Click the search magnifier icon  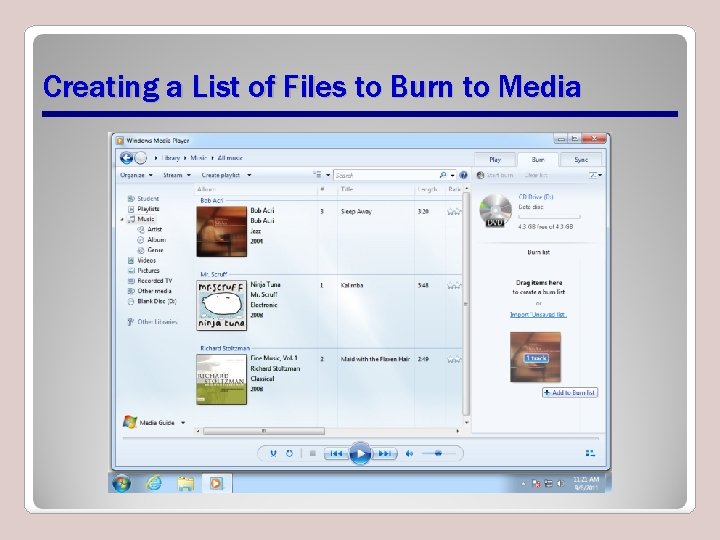tap(443, 175)
